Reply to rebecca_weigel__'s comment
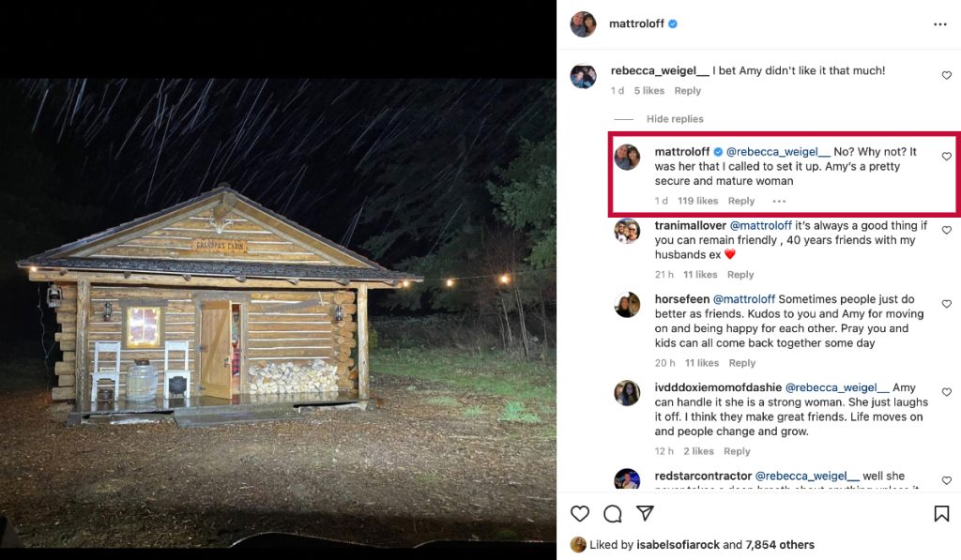The width and height of the screenshot is (961, 560). click(x=687, y=91)
